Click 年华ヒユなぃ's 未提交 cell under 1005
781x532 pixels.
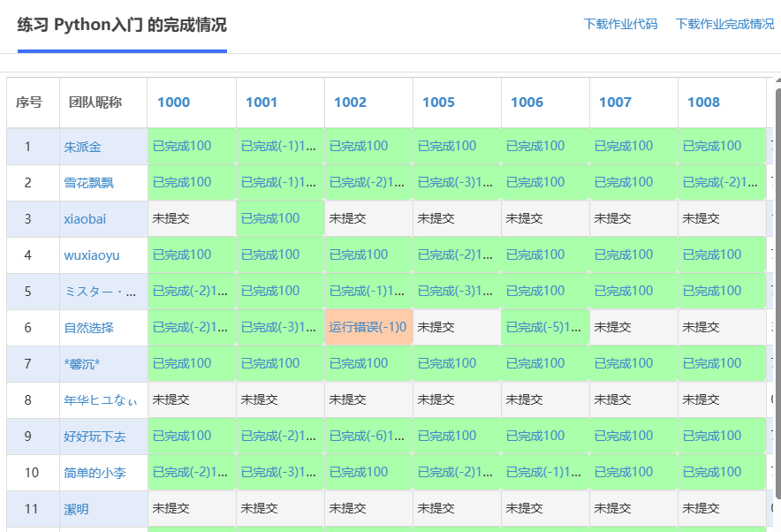pos(457,399)
